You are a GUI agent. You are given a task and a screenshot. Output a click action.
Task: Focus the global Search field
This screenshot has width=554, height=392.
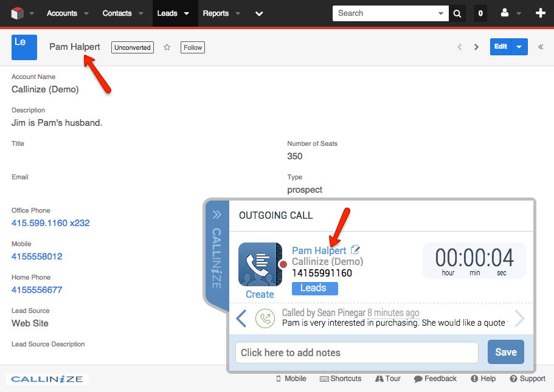[x=385, y=13]
